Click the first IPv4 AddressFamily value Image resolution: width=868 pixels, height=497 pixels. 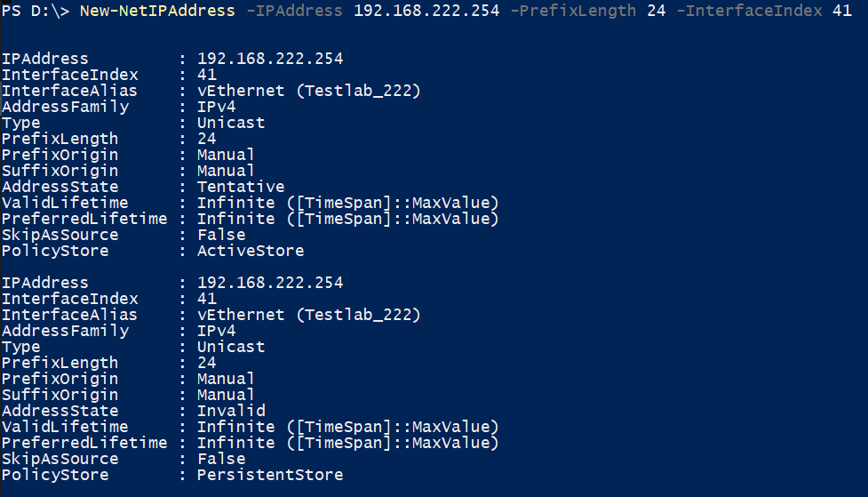217,107
